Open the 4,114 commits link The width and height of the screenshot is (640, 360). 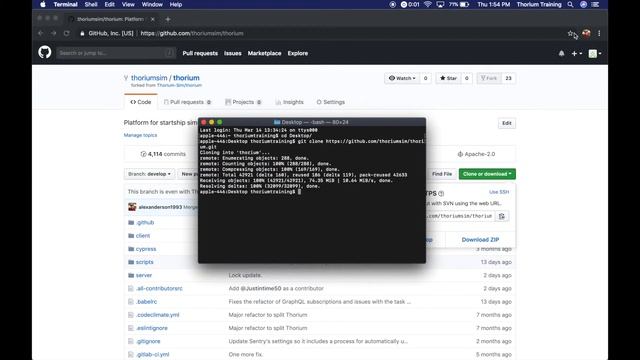(x=163, y=154)
